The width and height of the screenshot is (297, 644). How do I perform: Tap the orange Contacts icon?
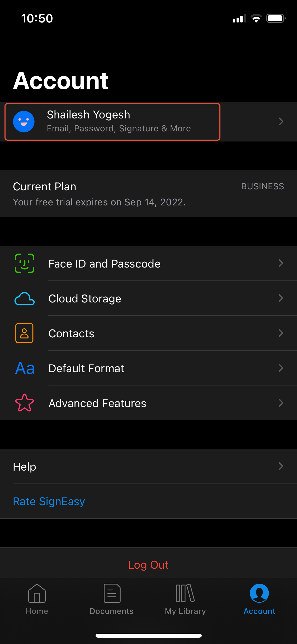click(x=24, y=333)
